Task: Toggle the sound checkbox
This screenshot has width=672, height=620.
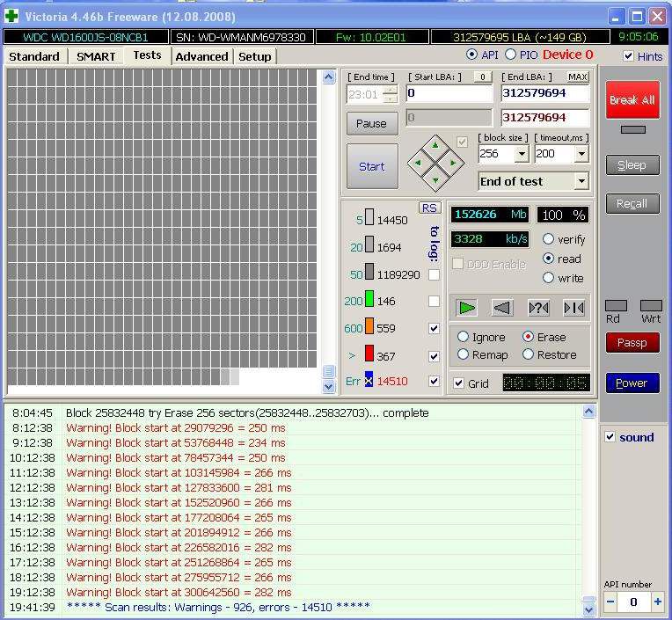Action: coord(610,437)
